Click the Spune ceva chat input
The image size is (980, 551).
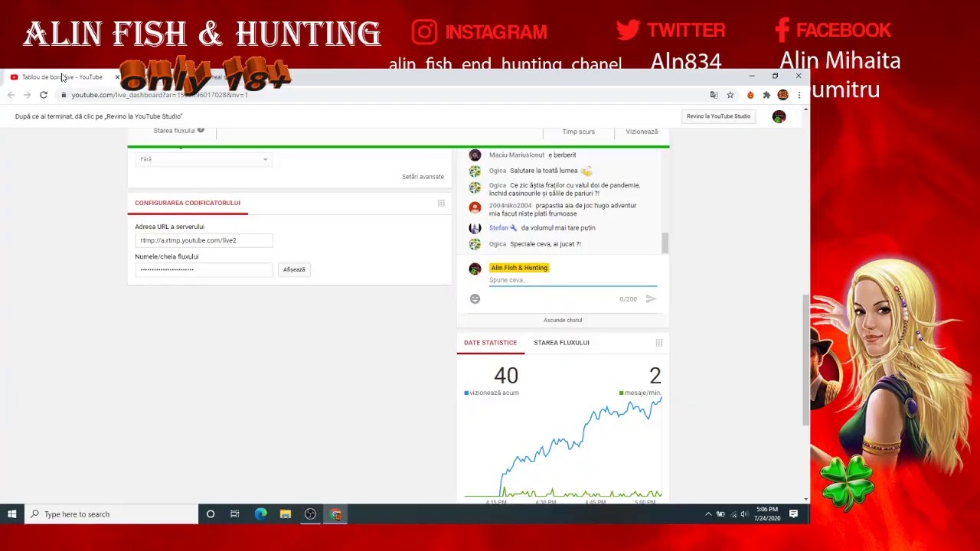pyautogui.click(x=573, y=280)
